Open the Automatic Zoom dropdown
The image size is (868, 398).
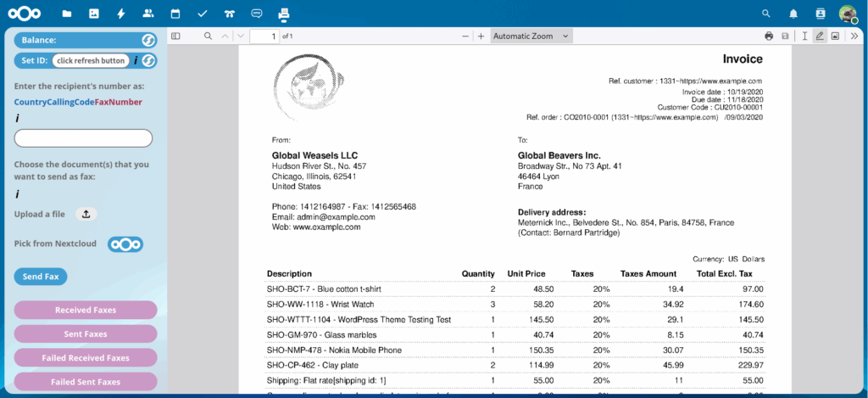coord(531,36)
